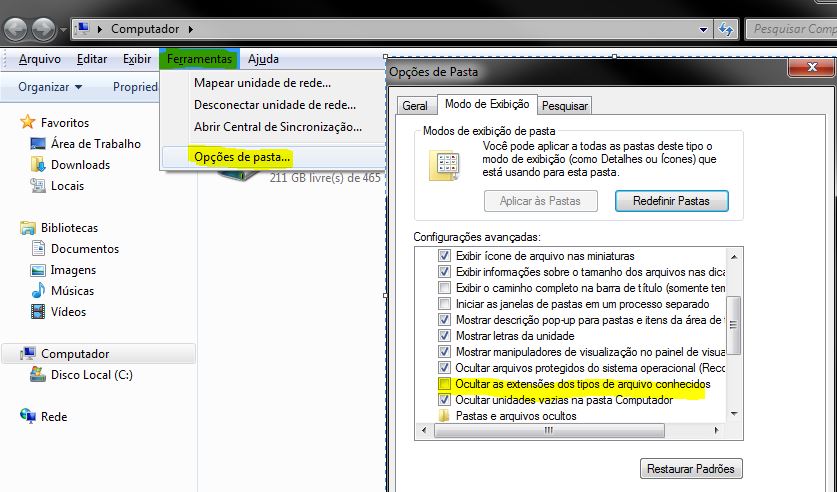The image size is (837, 492).
Task: Click the Favoritos star icon
Action: tap(28, 122)
